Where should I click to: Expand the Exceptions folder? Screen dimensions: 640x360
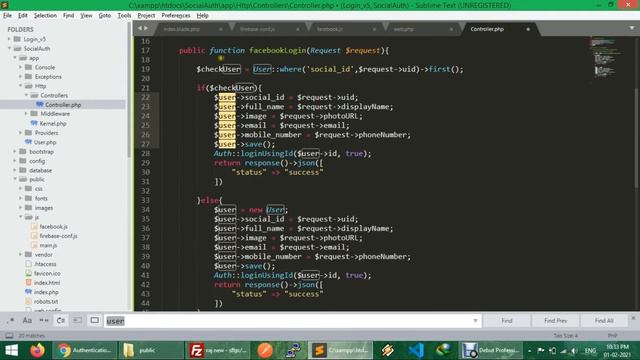pyautogui.click(x=21, y=77)
